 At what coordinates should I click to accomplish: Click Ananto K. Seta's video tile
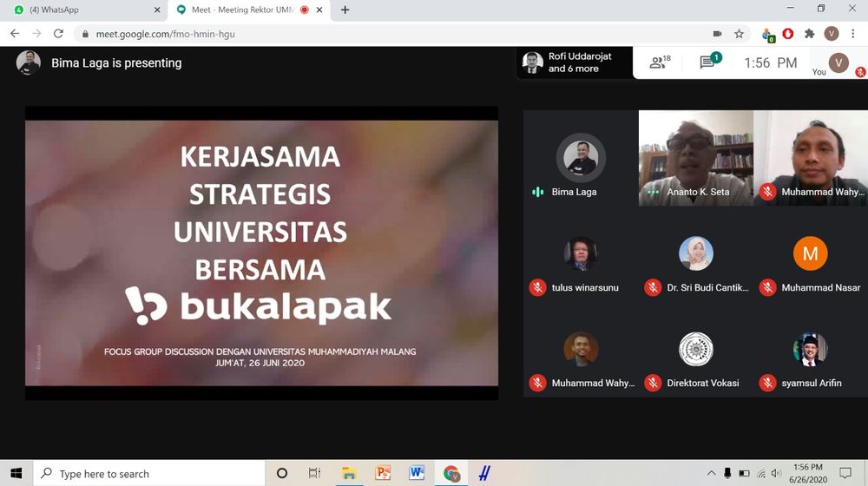coord(696,158)
